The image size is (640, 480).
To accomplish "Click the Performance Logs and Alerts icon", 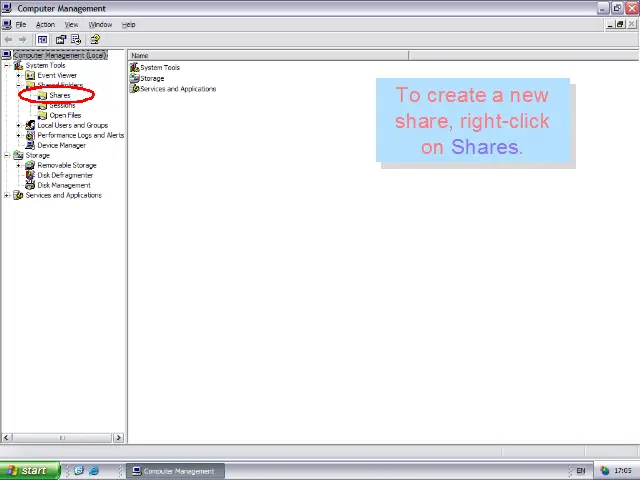I will click(x=30, y=136).
